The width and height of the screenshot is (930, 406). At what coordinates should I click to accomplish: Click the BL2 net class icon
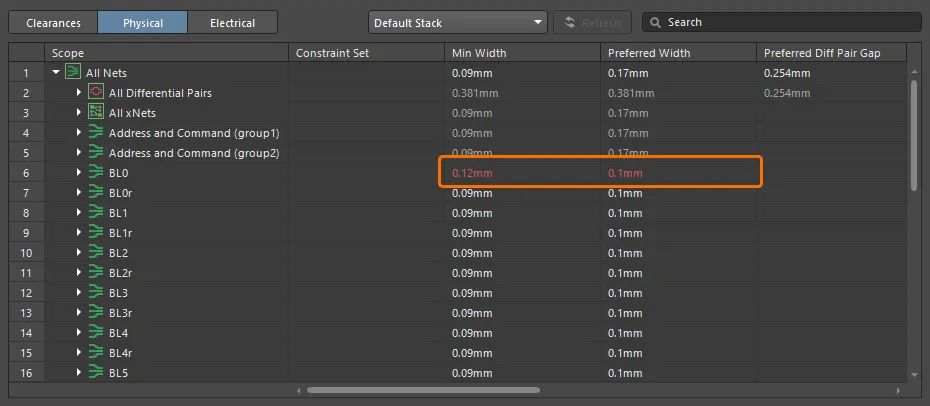pos(96,253)
